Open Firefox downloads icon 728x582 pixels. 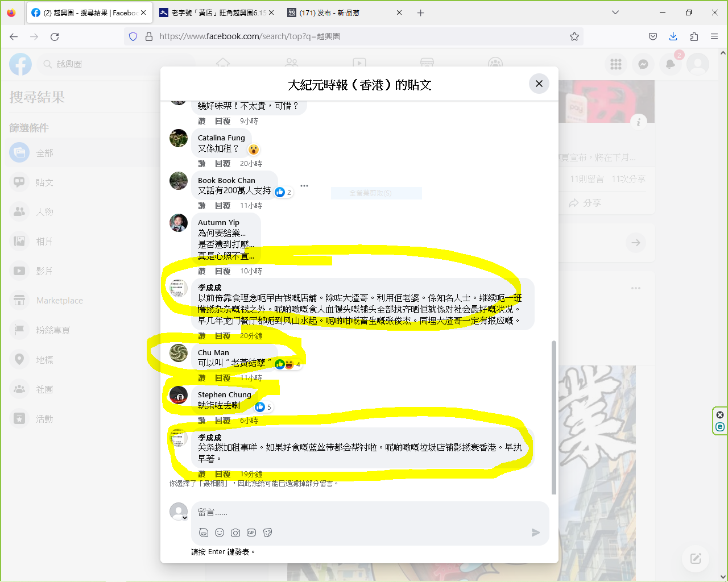[673, 36]
